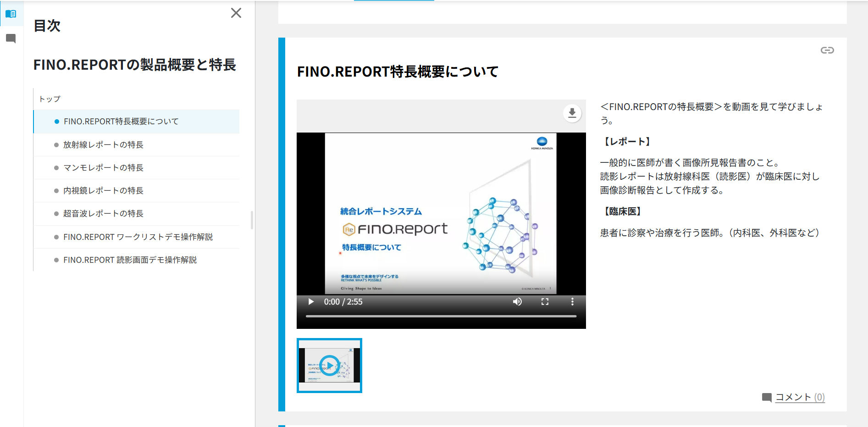Click the video thumbnail below the player
Viewport: 868px width, 427px height.
click(329, 365)
